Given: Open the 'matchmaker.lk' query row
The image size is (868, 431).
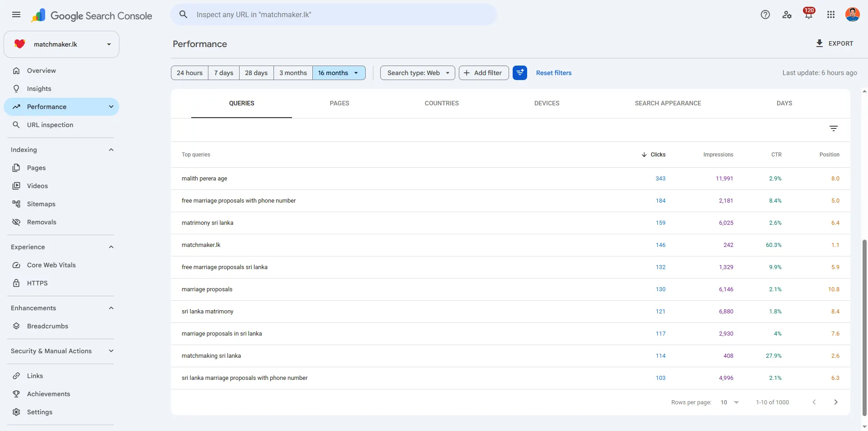Looking at the screenshot, I should tap(510, 245).
